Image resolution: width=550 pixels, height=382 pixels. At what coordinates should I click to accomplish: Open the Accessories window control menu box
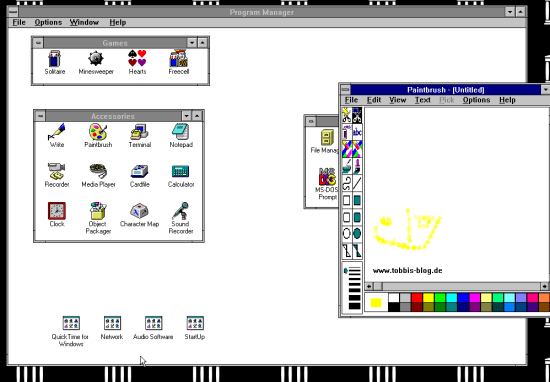(x=40, y=116)
